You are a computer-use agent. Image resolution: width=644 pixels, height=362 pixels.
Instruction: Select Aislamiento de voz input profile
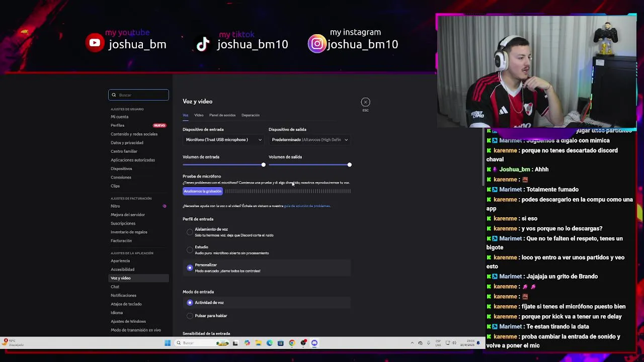tap(190, 232)
